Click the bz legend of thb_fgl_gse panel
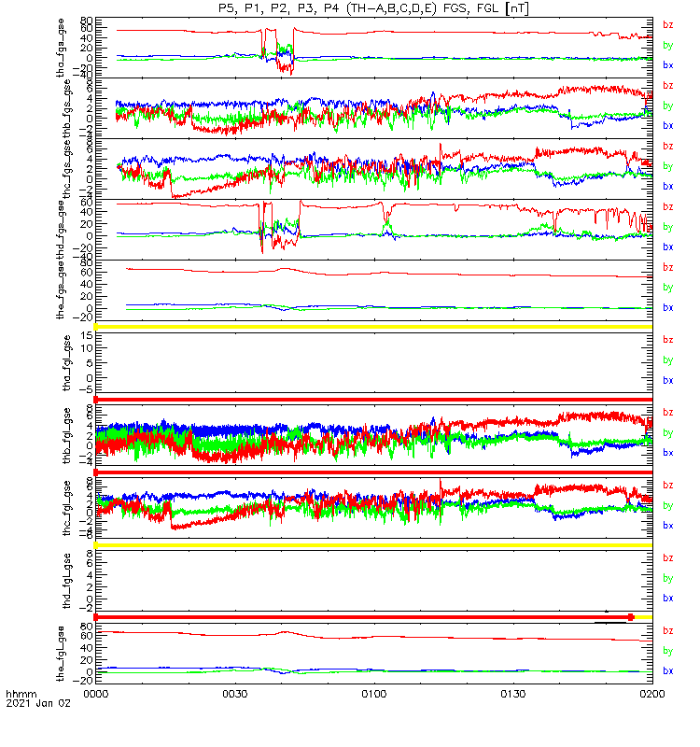This screenshot has height=747, width=700. 668,413
